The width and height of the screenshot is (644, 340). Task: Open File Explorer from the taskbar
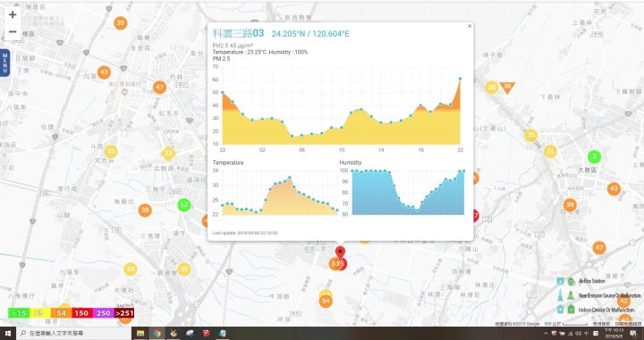pyautogui.click(x=140, y=334)
